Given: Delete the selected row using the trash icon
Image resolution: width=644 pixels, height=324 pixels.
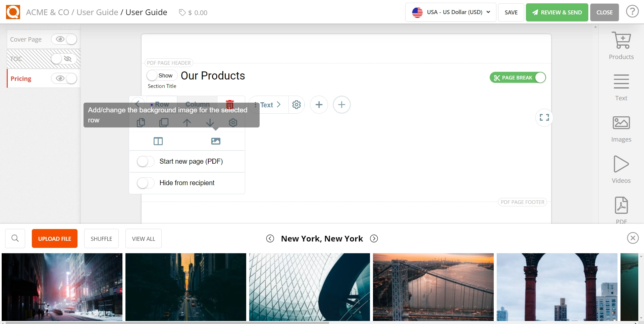Looking at the screenshot, I should (230, 104).
